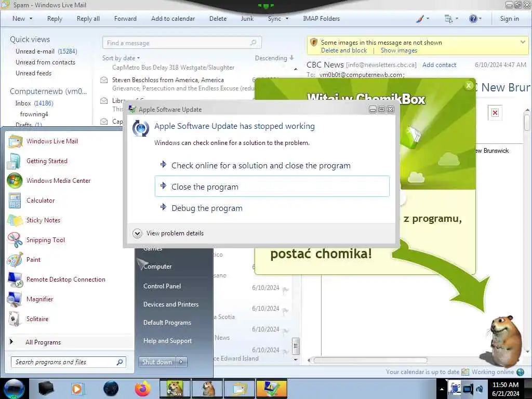Screen dimensions: 532x399
Task: Choose Close the program
Action: [272, 187]
